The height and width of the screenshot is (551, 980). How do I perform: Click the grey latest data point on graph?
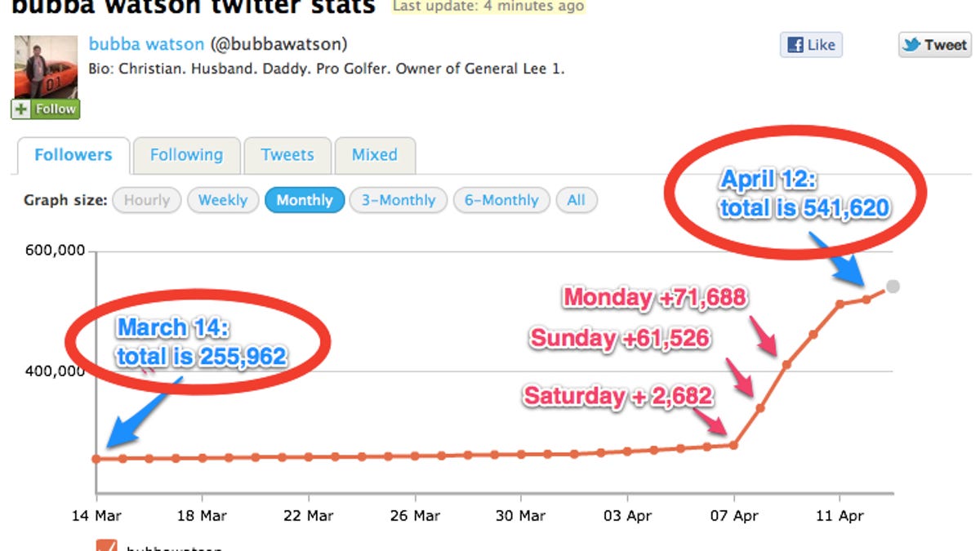point(893,287)
